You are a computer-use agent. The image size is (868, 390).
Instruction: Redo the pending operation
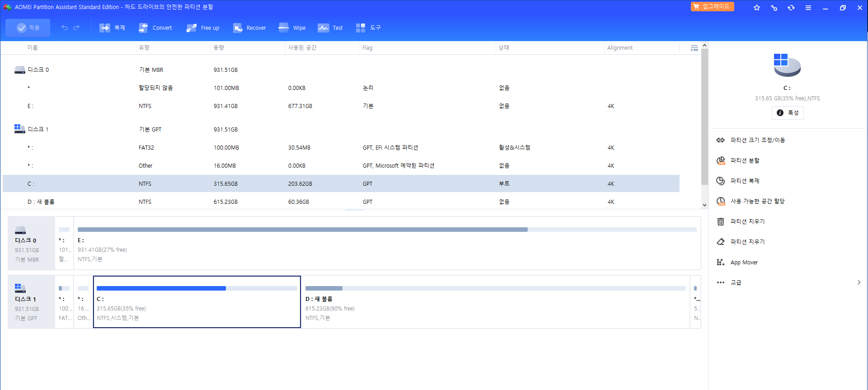click(x=76, y=28)
